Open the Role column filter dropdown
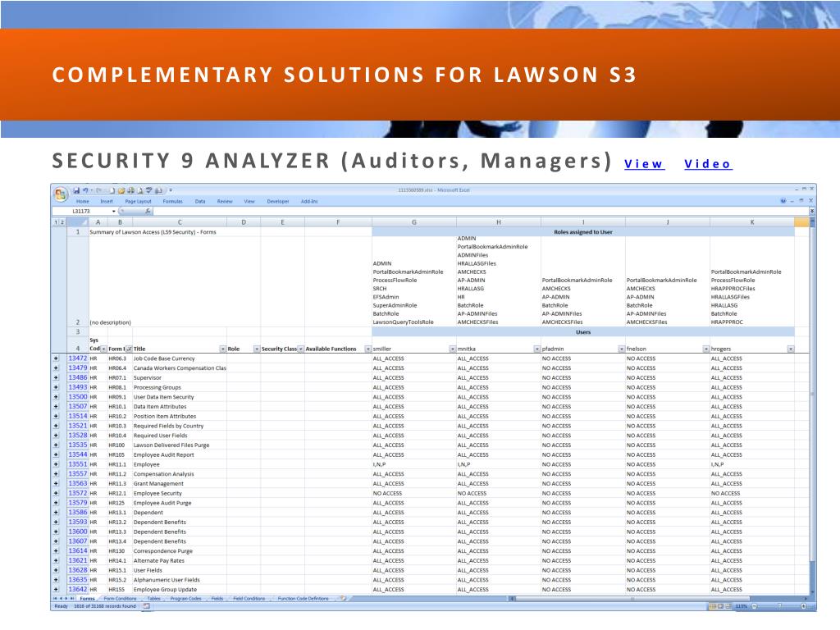This screenshot has height=630, width=840. 257,349
